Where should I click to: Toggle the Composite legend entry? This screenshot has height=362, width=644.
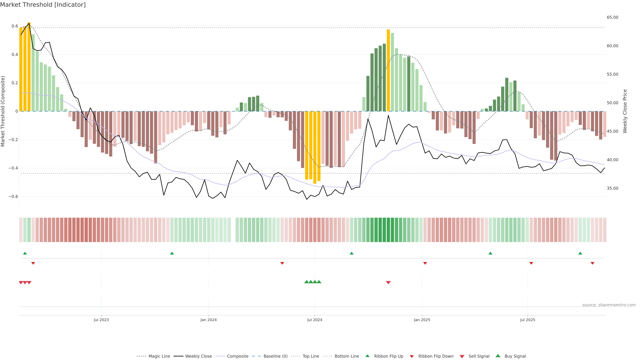point(237,356)
